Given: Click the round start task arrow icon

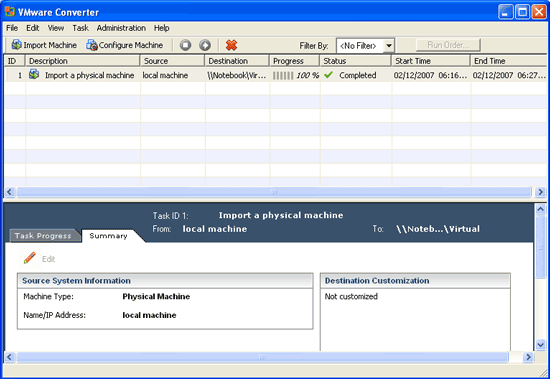Looking at the screenshot, I should click(x=205, y=45).
